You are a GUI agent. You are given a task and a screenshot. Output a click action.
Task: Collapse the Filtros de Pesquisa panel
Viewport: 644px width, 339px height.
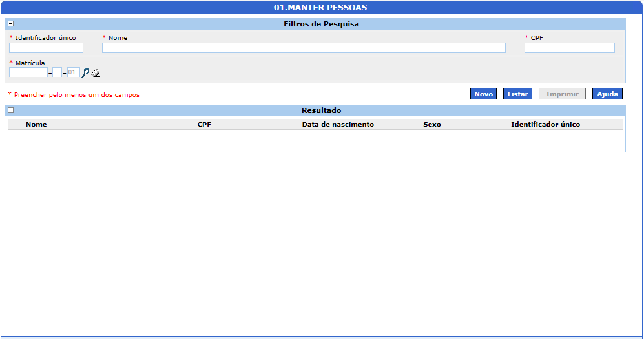pos(10,24)
